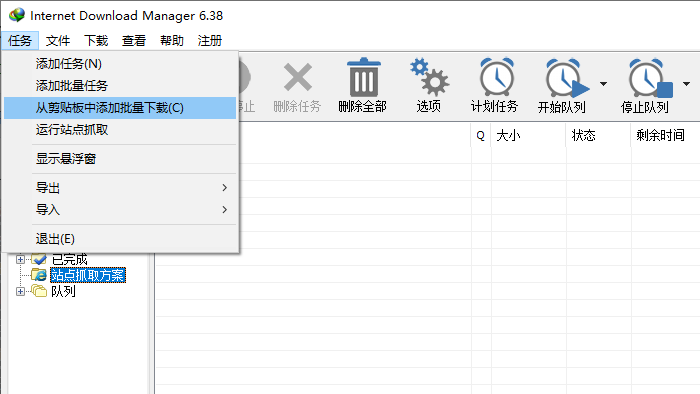700x394 pixels.
Task: Expand the 导入 submenu arrow
Action: tap(225, 209)
